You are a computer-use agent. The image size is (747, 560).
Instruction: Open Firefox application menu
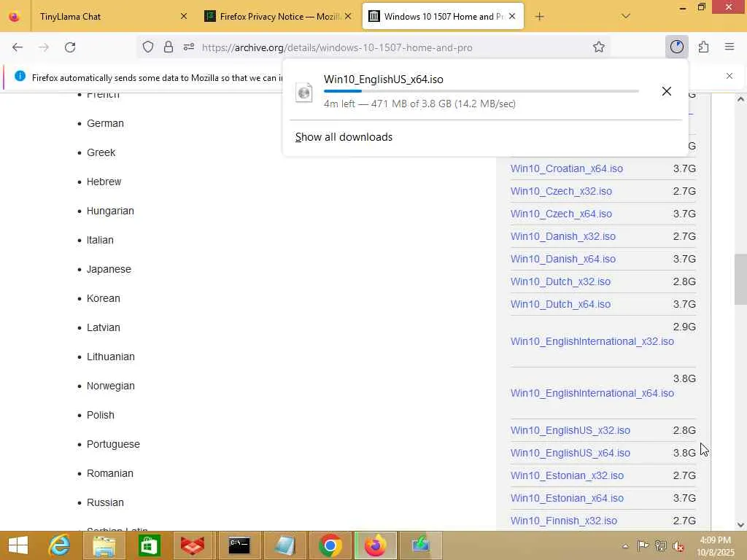pos(729,47)
